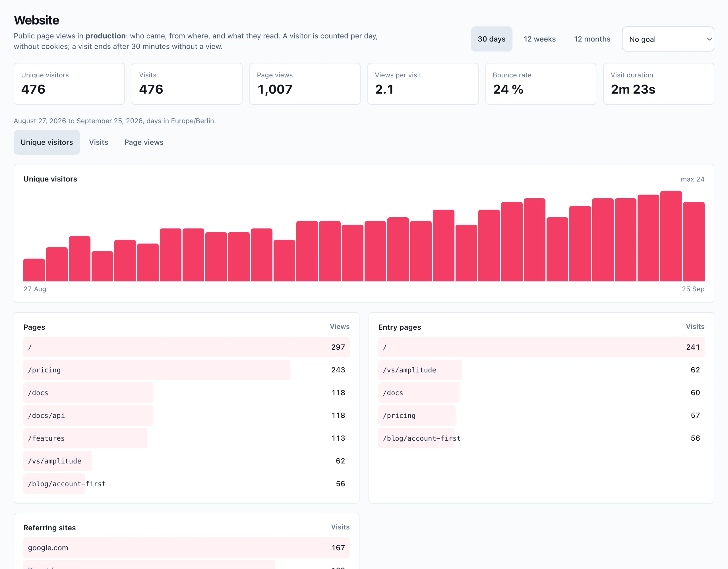Switch chart to Visits tab

[98, 143]
